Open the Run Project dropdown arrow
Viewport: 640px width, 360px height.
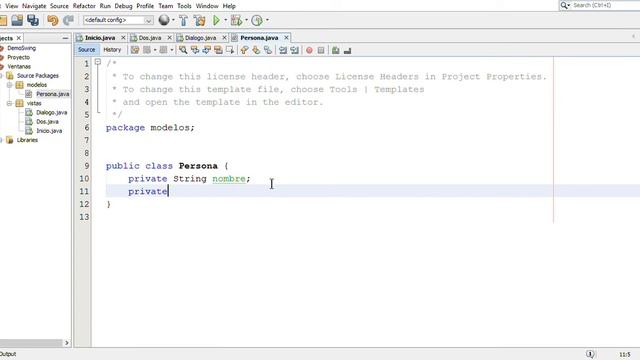tap(225, 20)
